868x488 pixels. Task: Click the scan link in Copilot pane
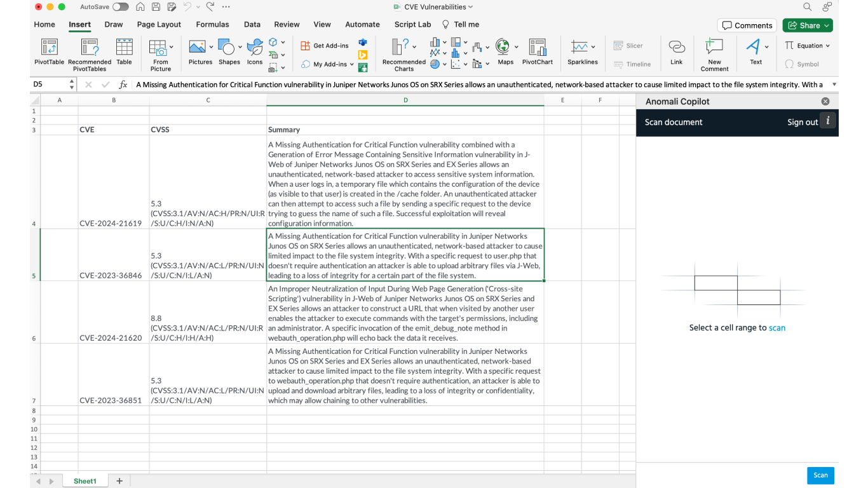click(777, 328)
